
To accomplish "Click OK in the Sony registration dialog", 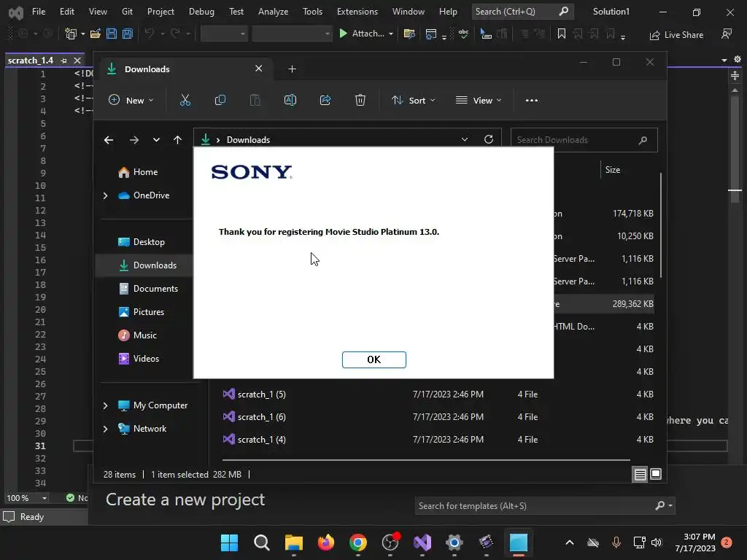I will pyautogui.click(x=374, y=359).
